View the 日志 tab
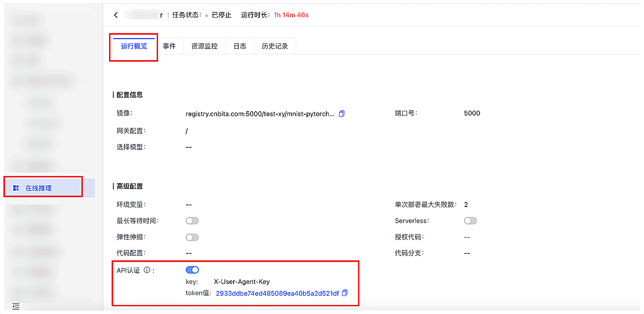 240,46
